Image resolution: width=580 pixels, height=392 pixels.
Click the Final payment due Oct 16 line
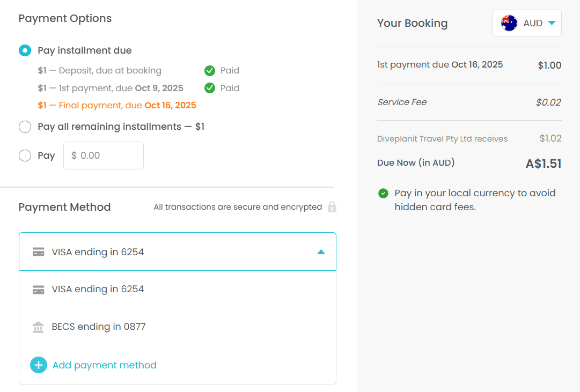click(x=116, y=105)
